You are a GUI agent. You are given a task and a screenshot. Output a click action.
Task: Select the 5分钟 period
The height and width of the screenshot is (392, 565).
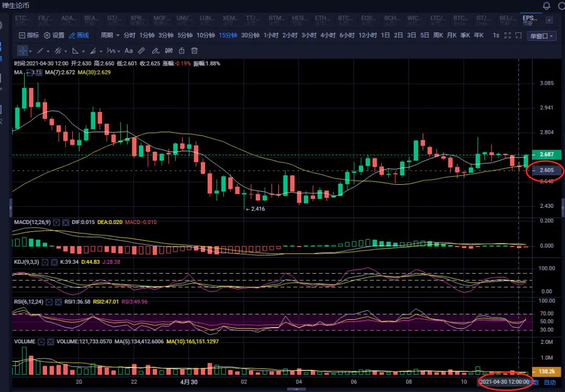pyautogui.click(x=185, y=36)
